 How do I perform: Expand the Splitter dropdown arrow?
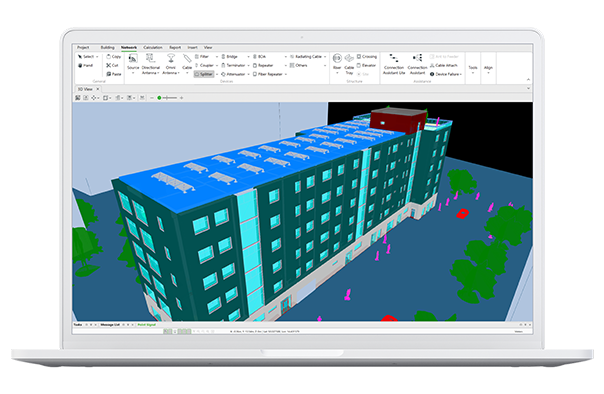click(x=217, y=74)
